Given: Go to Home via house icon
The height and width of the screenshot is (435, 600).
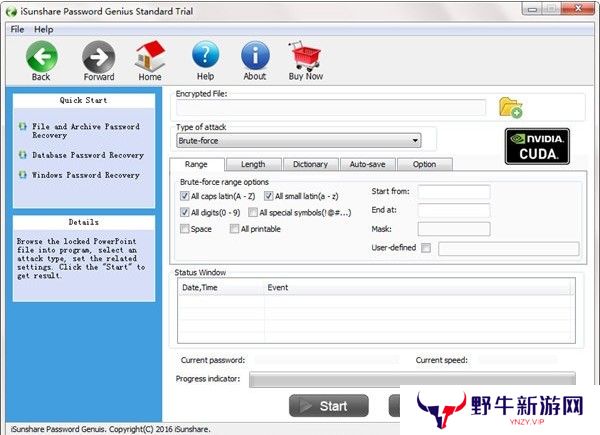Looking at the screenshot, I should click(150, 56).
